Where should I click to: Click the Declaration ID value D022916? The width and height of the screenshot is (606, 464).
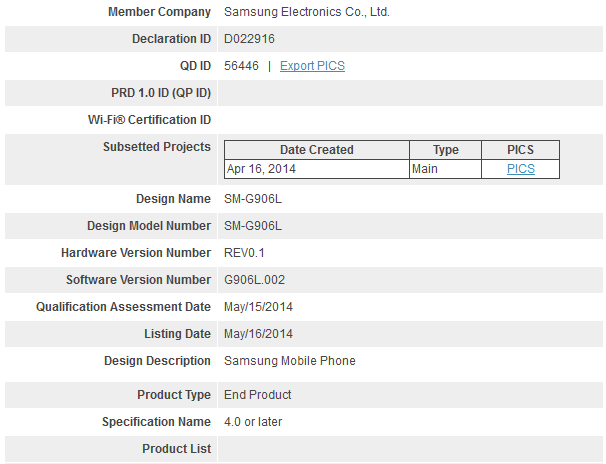point(249,39)
